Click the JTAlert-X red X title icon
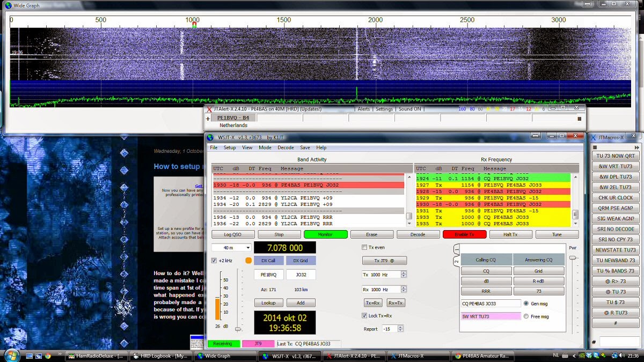This screenshot has height=362, width=644. coord(209,109)
